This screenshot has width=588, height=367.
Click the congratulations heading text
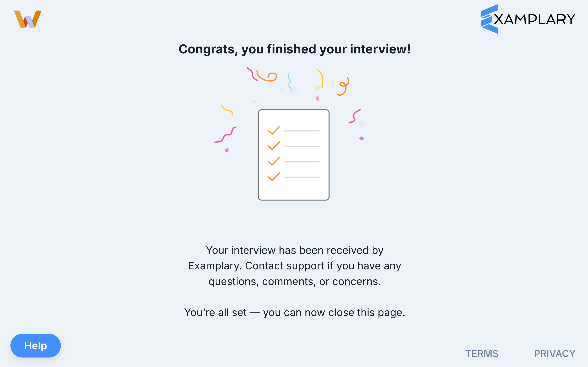294,49
